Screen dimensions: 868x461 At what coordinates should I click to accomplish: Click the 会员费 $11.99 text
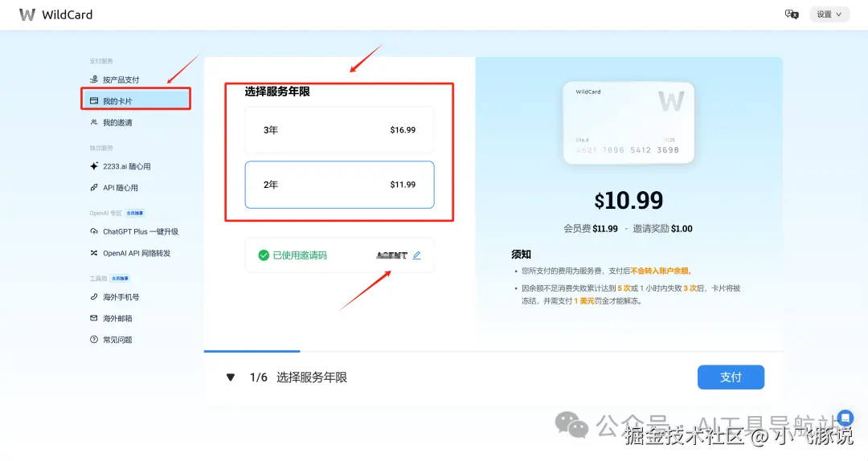click(591, 229)
